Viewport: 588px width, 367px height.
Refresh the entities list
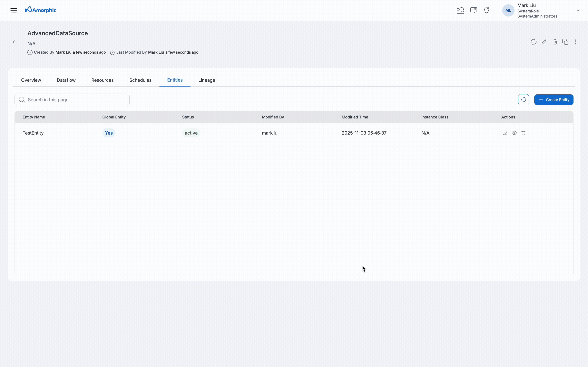[x=524, y=99]
